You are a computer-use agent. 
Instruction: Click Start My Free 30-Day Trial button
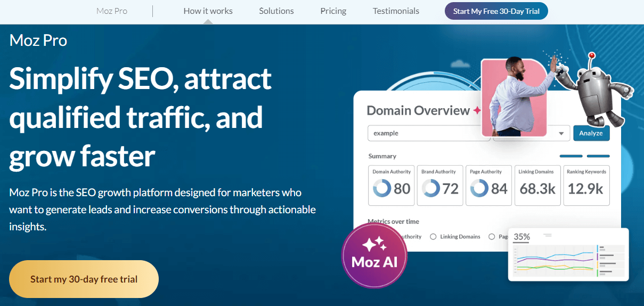(x=496, y=11)
